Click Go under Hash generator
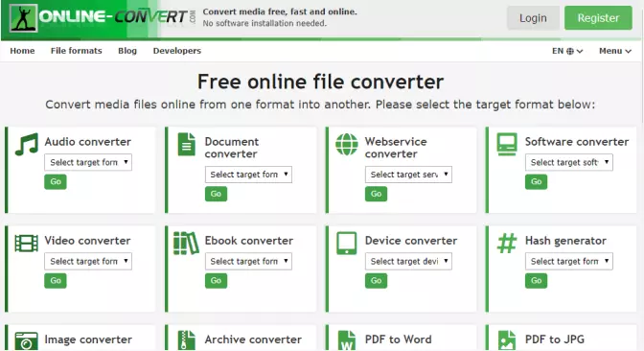644x351 pixels. coord(537,281)
